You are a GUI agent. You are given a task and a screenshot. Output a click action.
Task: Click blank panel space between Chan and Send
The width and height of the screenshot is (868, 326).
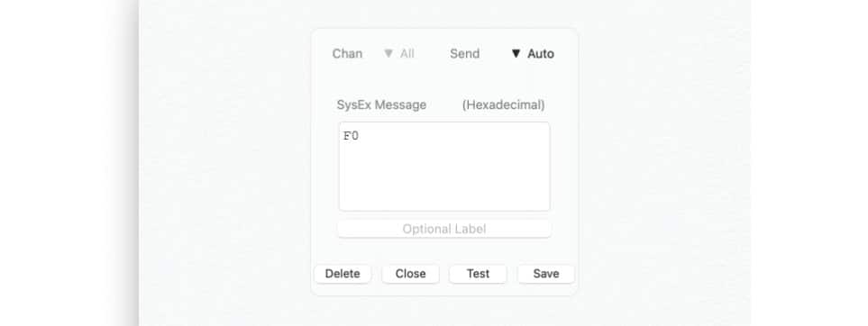(433, 54)
